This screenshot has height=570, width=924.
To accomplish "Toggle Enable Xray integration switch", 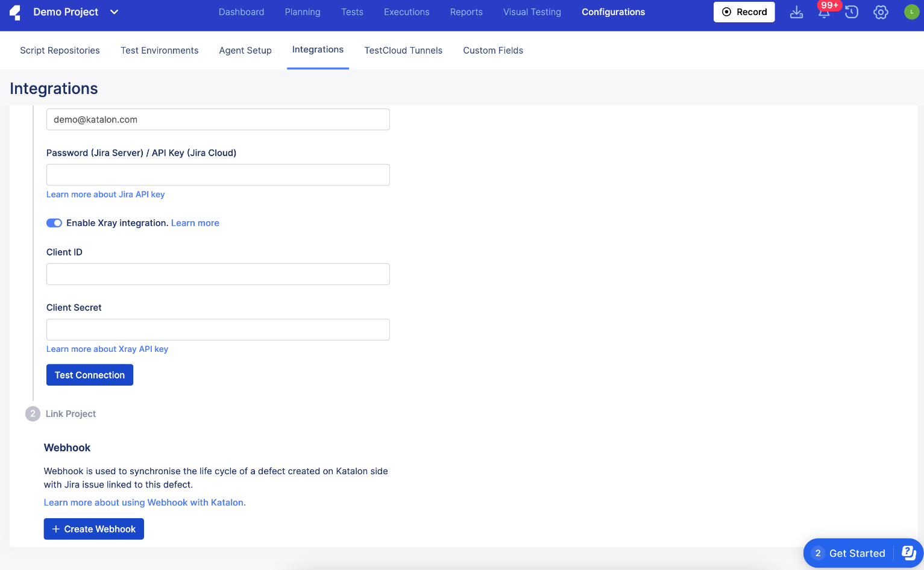I will point(54,223).
